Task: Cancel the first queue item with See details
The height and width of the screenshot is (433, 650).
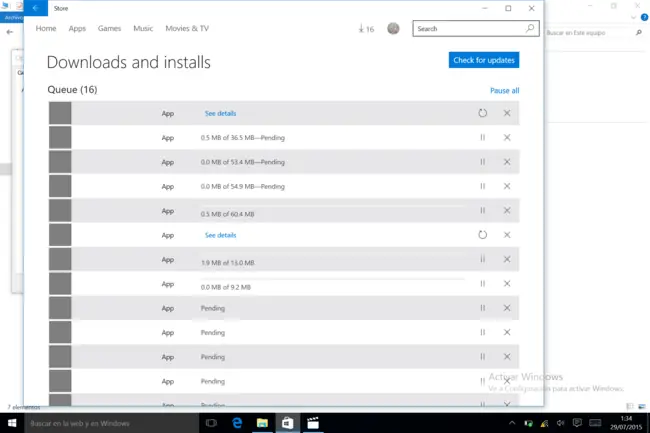Action: pyautogui.click(x=507, y=113)
